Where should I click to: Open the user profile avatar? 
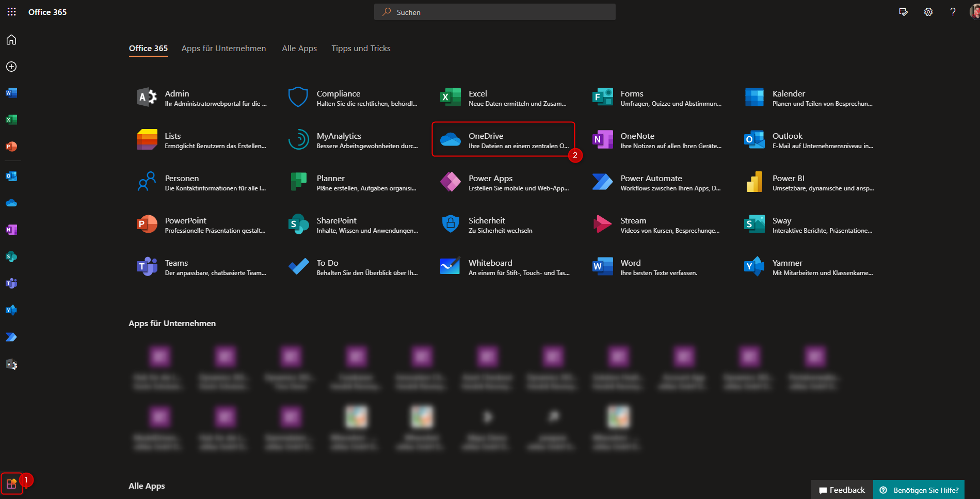click(974, 12)
